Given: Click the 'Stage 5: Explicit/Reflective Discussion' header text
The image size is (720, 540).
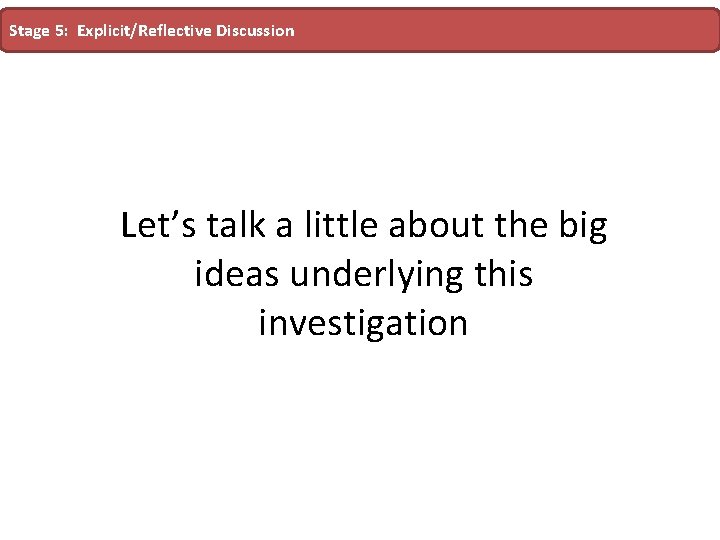Looking at the screenshot, I should tap(152, 31).
